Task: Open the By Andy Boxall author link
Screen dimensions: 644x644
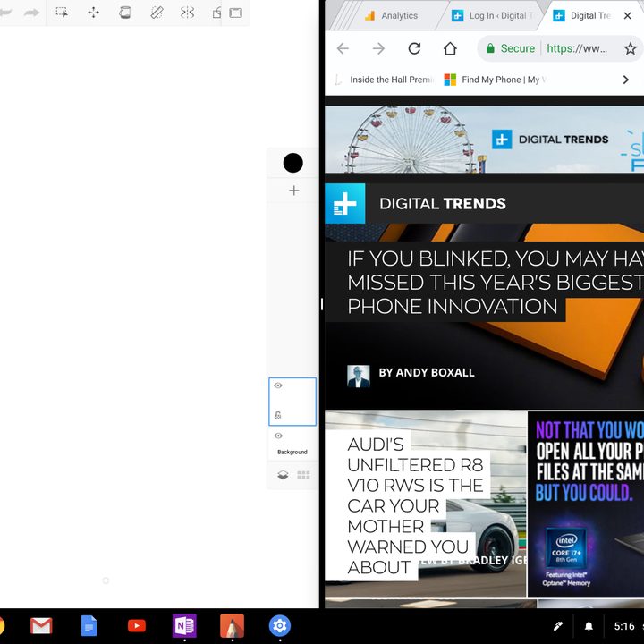Action: point(427,372)
